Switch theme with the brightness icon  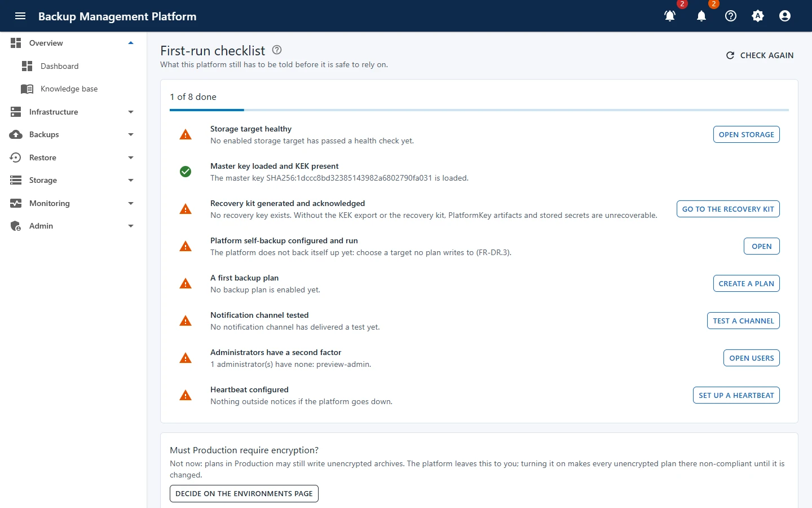click(x=758, y=16)
